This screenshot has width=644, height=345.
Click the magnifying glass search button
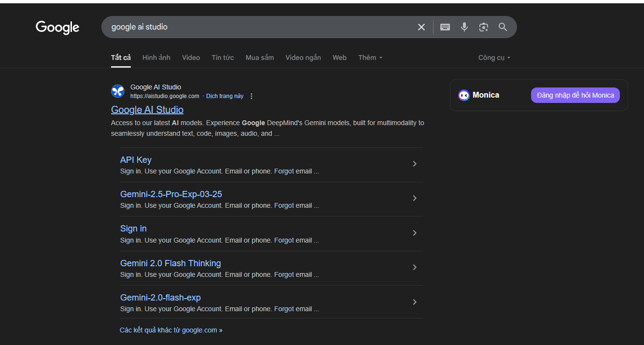pos(503,27)
